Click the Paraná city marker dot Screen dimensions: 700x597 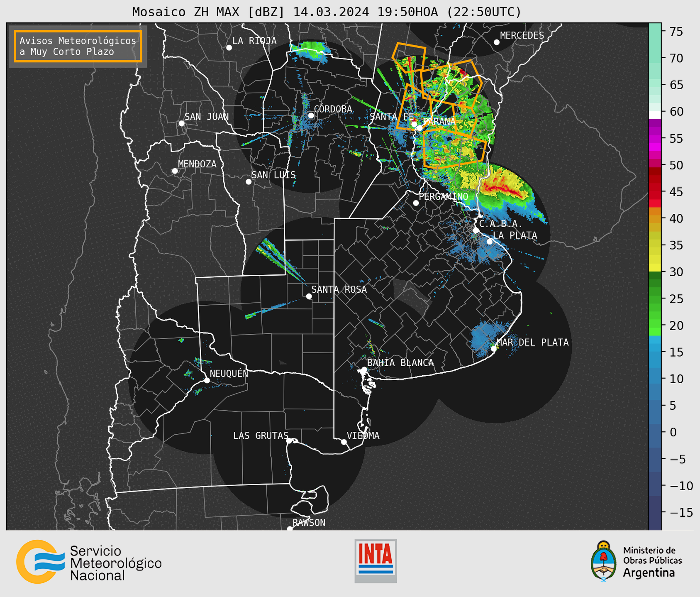(420, 128)
